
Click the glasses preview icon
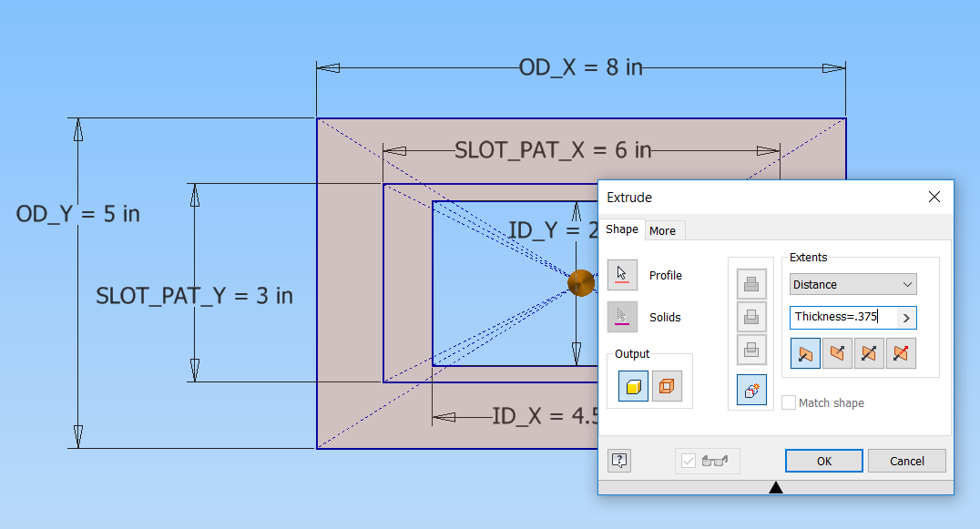[x=714, y=461]
